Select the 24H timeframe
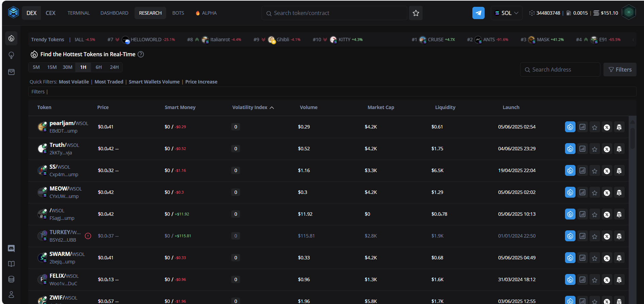This screenshot has height=304, width=644. coord(114,67)
